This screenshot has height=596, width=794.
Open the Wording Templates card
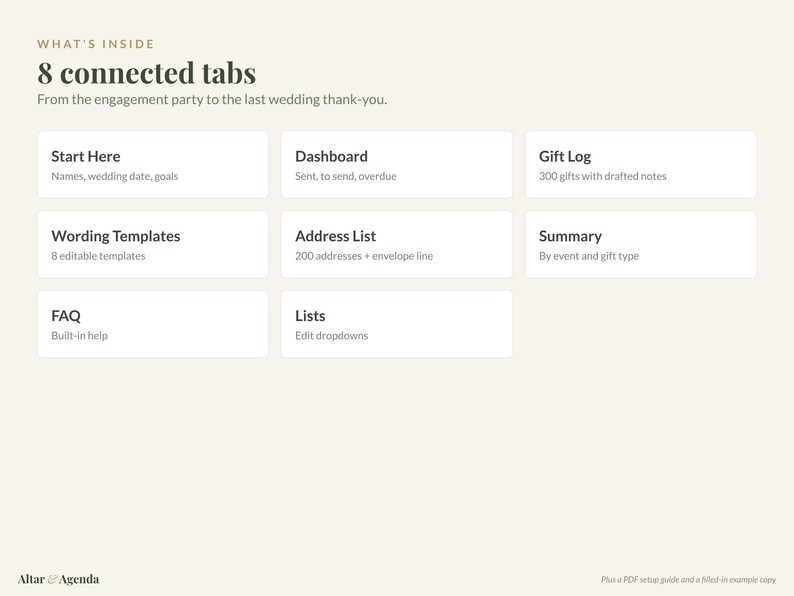pyautogui.click(x=153, y=245)
